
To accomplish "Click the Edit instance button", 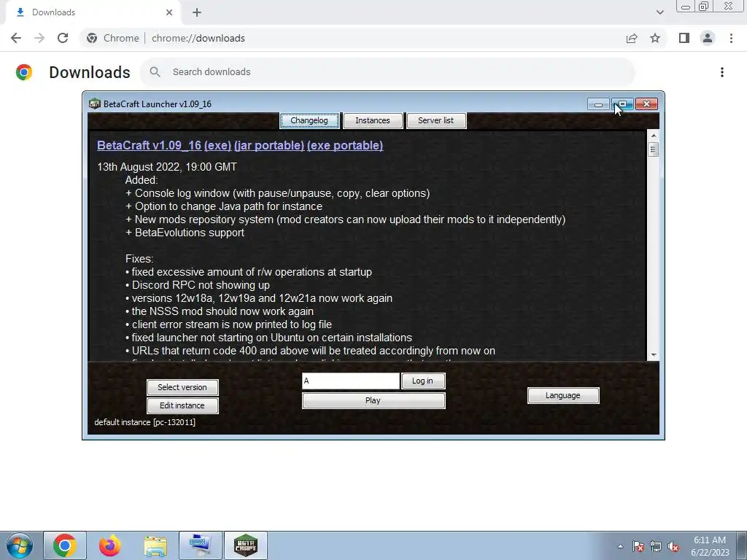I will point(182,405).
